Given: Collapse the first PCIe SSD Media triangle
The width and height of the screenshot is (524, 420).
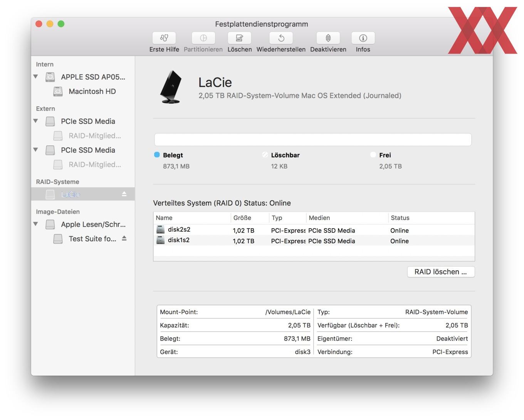Looking at the screenshot, I should click(x=36, y=121).
